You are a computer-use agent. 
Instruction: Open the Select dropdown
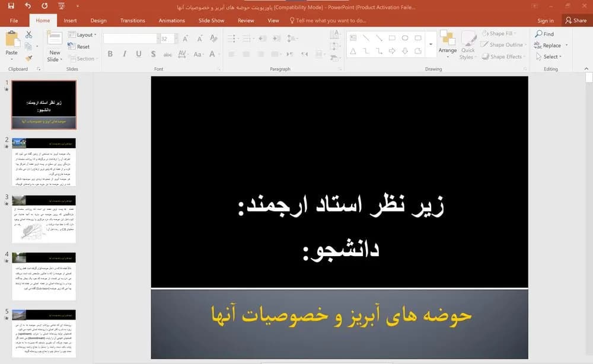(549, 57)
